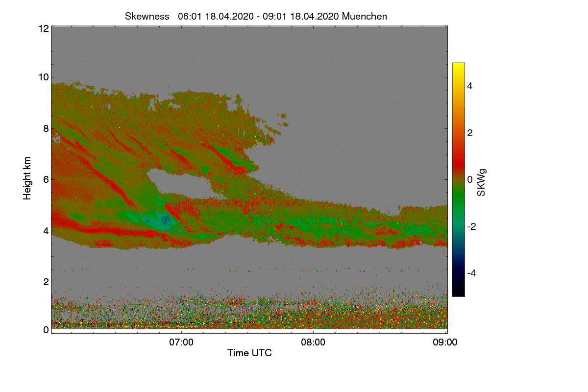This screenshot has height=392, width=588.
Task: Click the height tick label 8
Action: tap(46, 128)
